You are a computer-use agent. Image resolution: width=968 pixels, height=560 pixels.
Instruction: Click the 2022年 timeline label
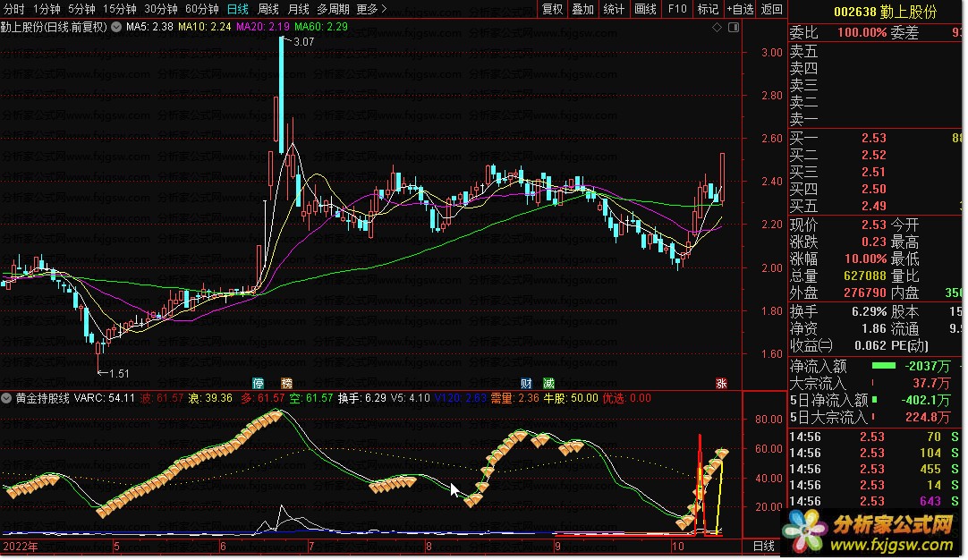click(21, 547)
